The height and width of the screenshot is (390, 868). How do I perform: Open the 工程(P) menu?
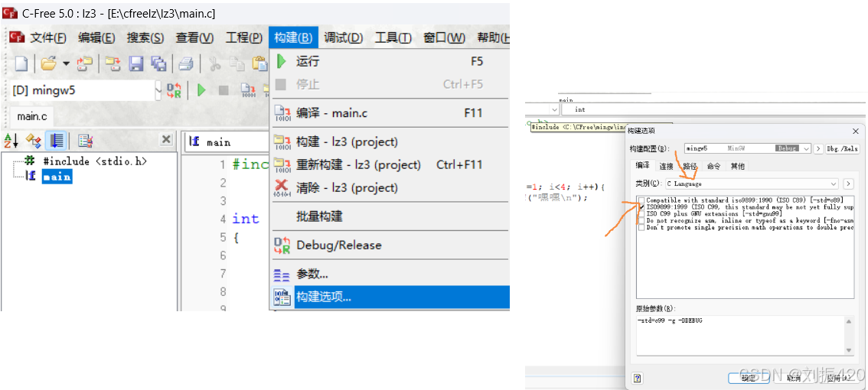click(x=243, y=38)
